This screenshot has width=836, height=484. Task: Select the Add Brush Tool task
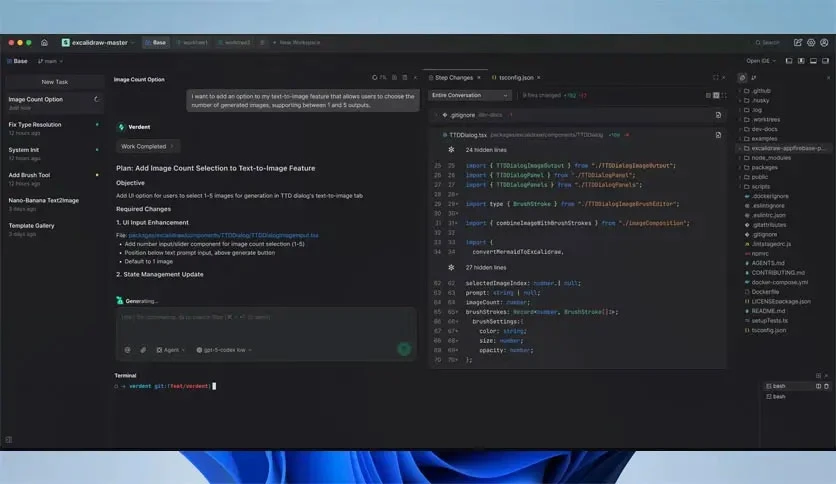[x=55, y=179]
